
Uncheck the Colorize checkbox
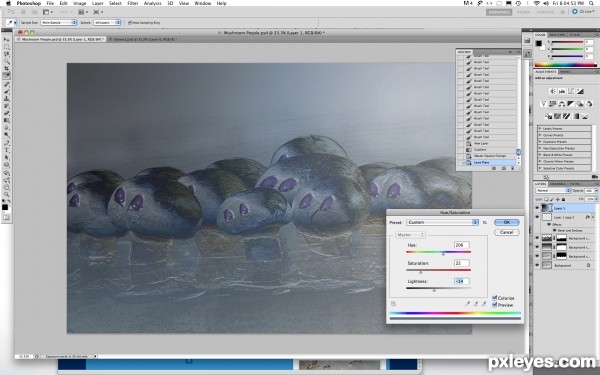tap(494, 298)
